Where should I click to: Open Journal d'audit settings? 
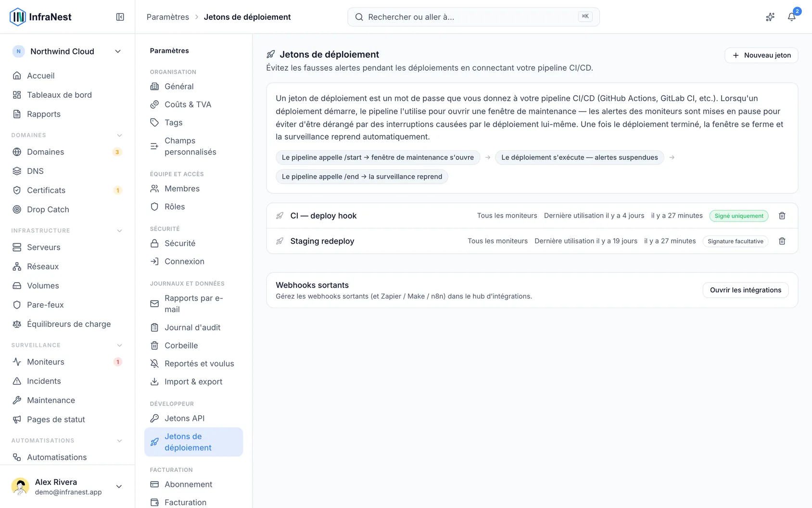pos(193,327)
